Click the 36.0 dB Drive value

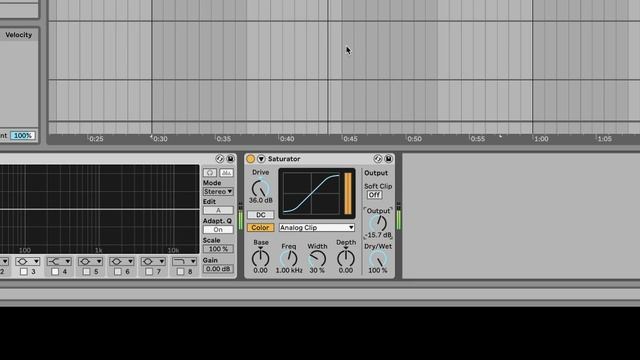260,200
